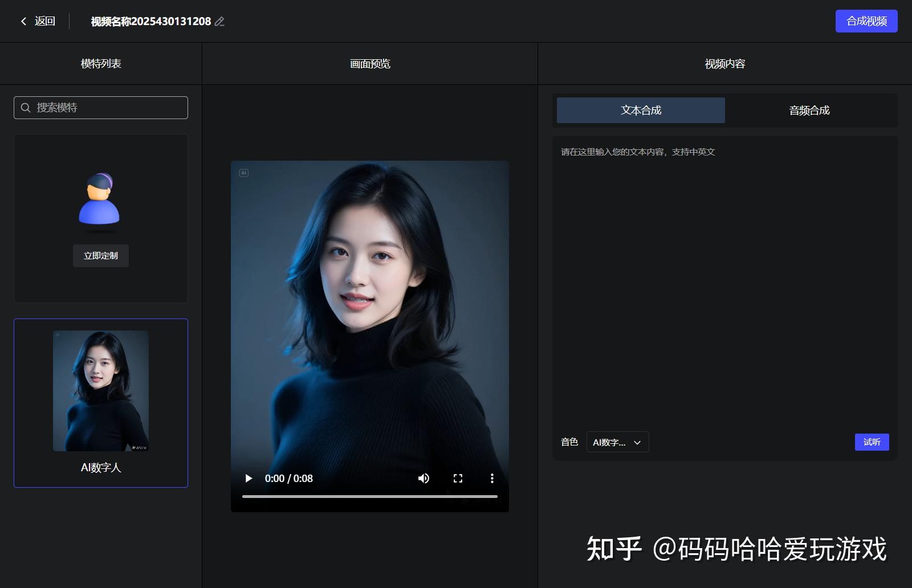Viewport: 912px width, 588px height.
Task: Switch to the 音频合成 tab
Action: 809,110
